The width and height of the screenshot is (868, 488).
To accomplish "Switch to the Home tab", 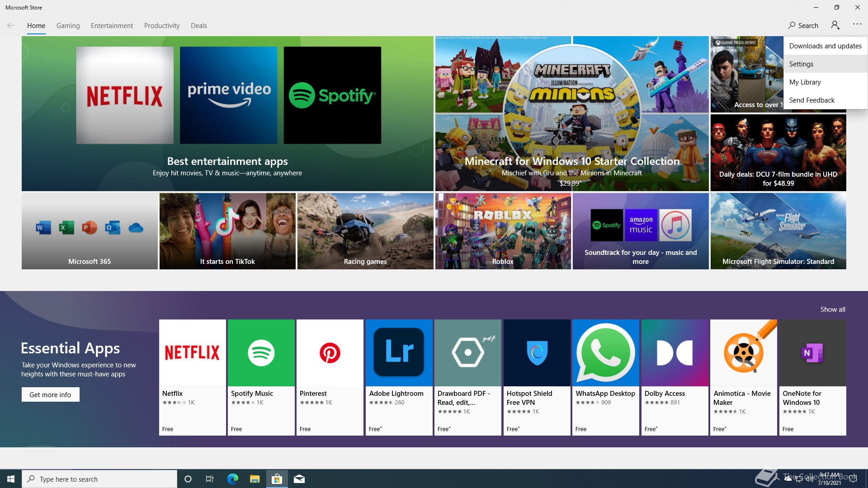I will [x=36, y=26].
